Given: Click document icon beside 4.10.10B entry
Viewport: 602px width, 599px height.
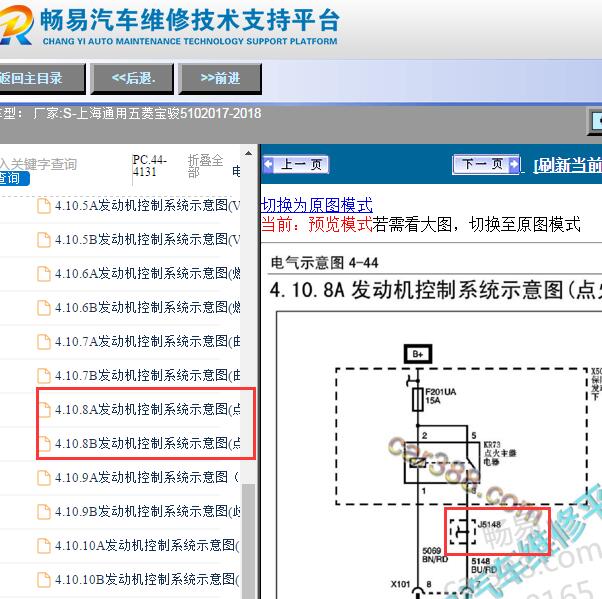Looking at the screenshot, I should [x=44, y=579].
